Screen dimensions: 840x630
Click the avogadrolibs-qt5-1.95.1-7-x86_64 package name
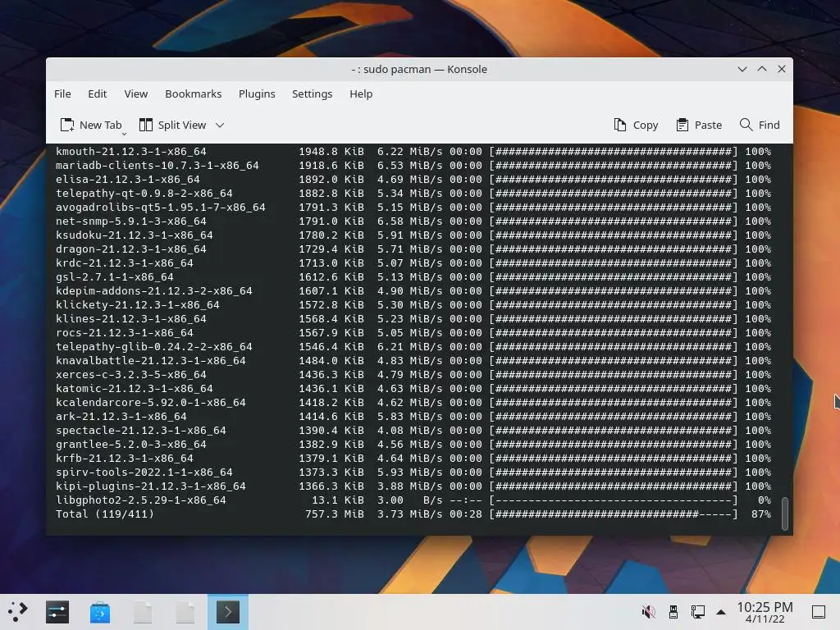tap(160, 208)
